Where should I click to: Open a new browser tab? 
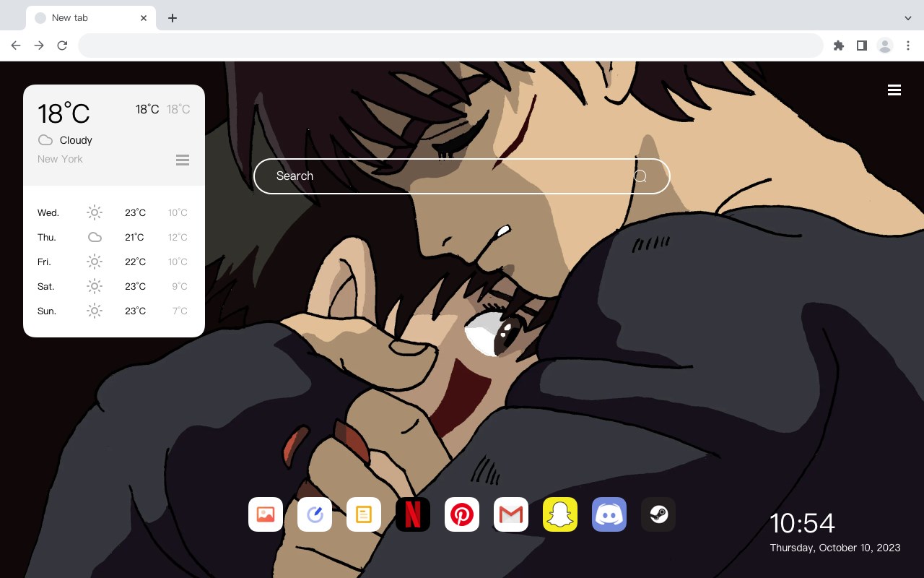click(x=172, y=18)
